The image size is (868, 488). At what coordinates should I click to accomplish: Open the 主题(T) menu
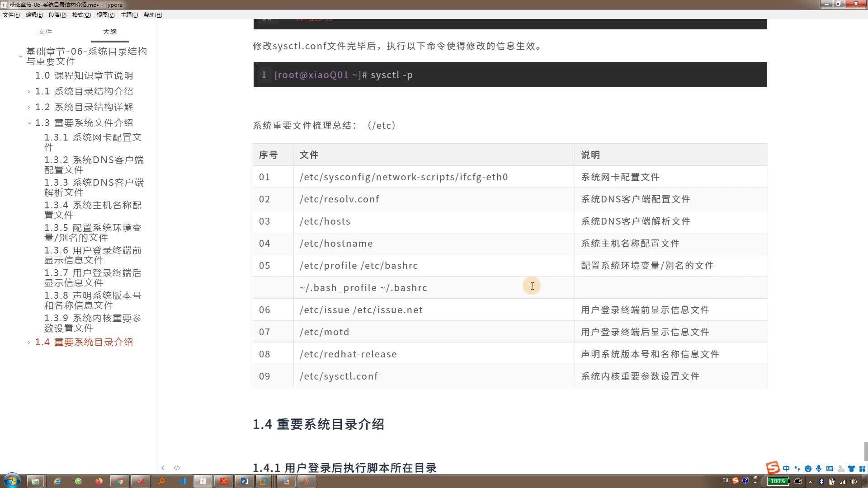[x=129, y=15]
